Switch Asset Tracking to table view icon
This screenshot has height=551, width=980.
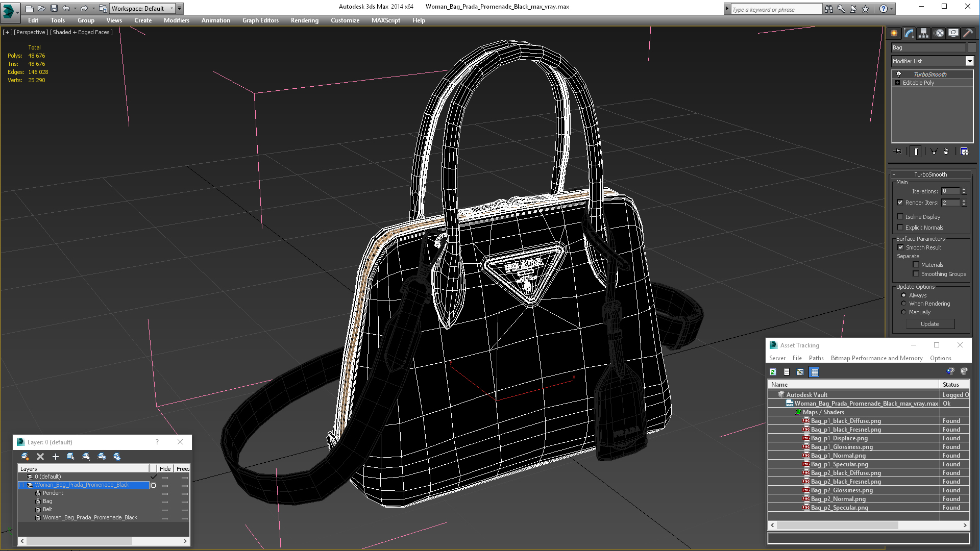(814, 372)
